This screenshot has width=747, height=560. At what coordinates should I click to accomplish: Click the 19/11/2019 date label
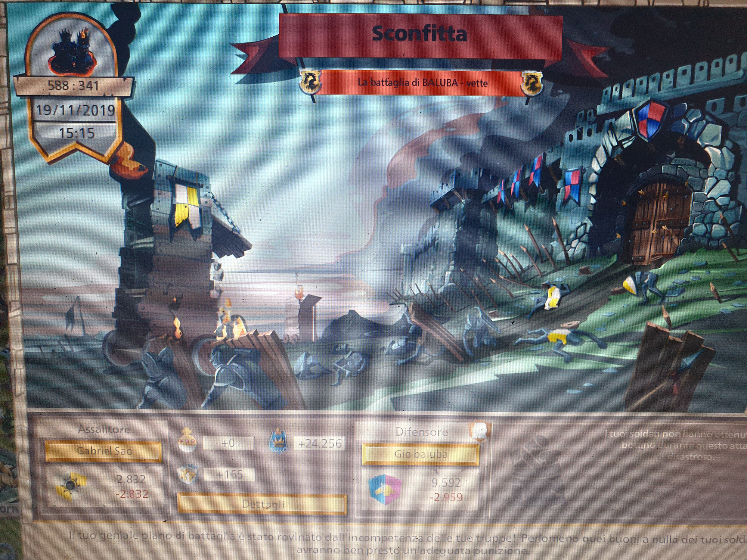point(75,110)
